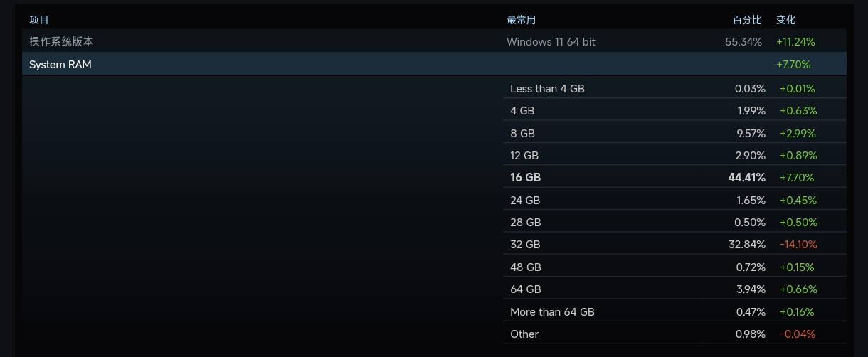Screen dimensions: 868x357
Task: Select the Windows 11 64 bit text
Action: 551,42
